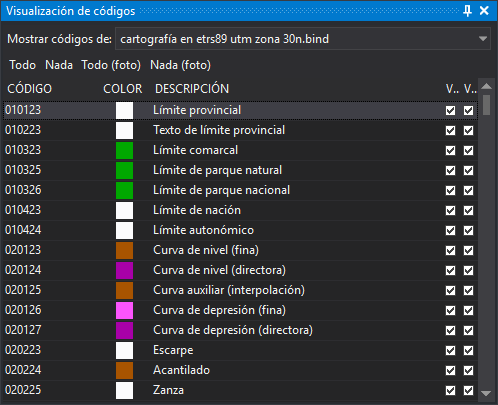The height and width of the screenshot is (405, 498).
Task: Toggle second checkbox for Curva de depresión (fina)
Action: [x=468, y=310]
